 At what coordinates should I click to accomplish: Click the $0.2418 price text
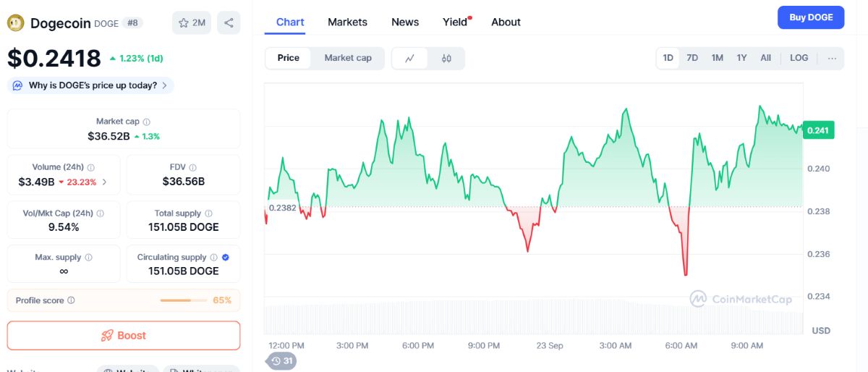54,58
